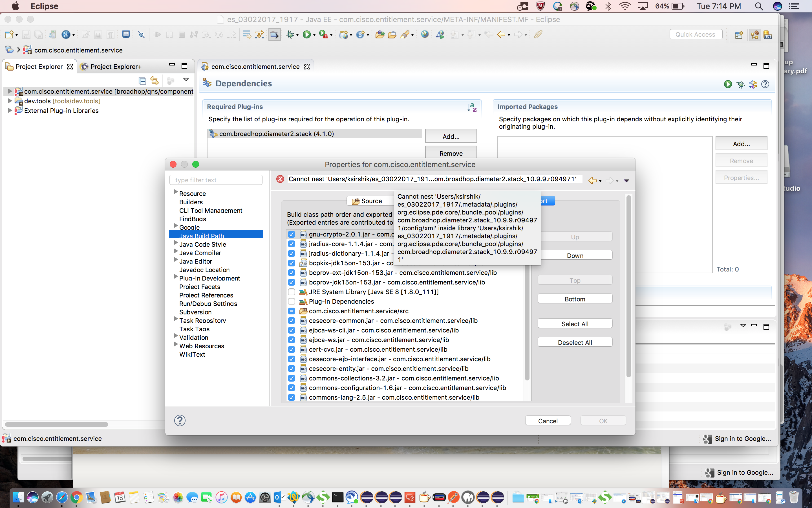Screen dimensions: 812x508
Task: Click the help question mark in Properties dialog
Action: click(x=180, y=420)
